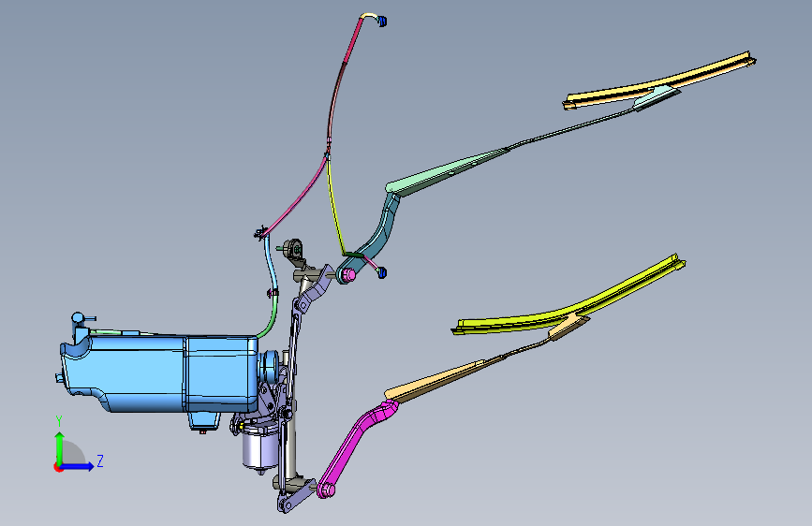This screenshot has width=812, height=526.
Task: Select the light green upper arm extension
Action: coord(446,171)
